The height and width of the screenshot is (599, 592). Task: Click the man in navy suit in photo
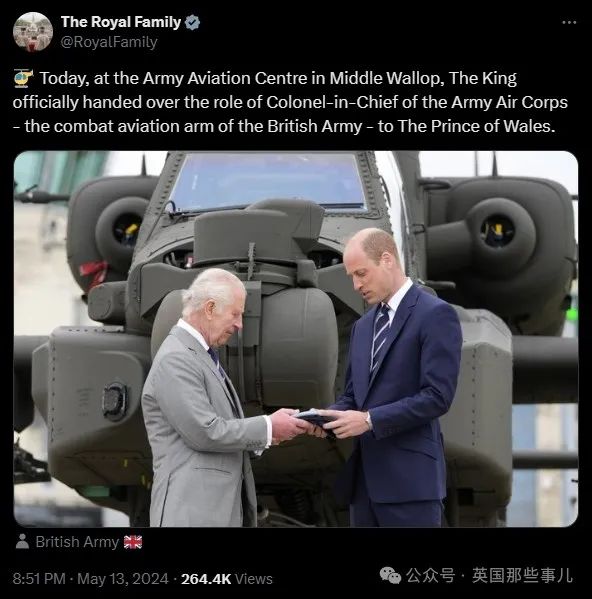[x=393, y=377]
